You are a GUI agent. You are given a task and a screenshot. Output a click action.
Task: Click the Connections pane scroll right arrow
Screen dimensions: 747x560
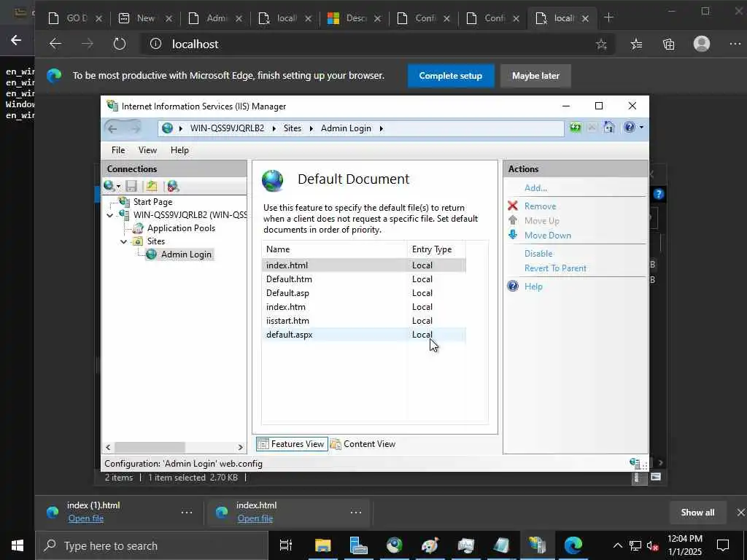coord(241,447)
